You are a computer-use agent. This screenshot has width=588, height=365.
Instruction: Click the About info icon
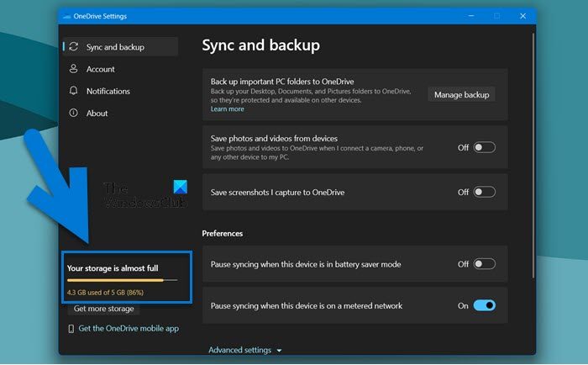point(74,113)
